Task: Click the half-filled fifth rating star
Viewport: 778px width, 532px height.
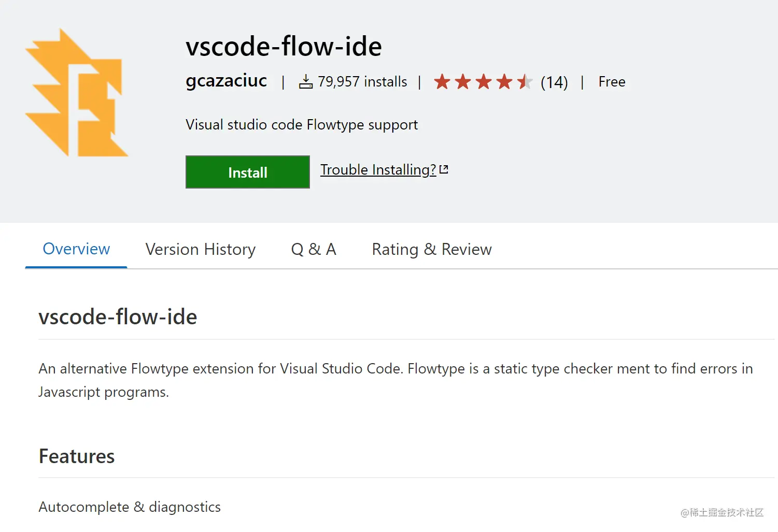Action: coord(525,82)
